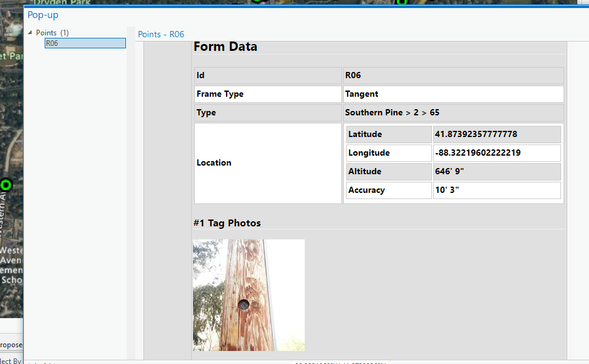589x364 pixels.
Task: Select the green point marker on the map
Action: (x=6, y=184)
